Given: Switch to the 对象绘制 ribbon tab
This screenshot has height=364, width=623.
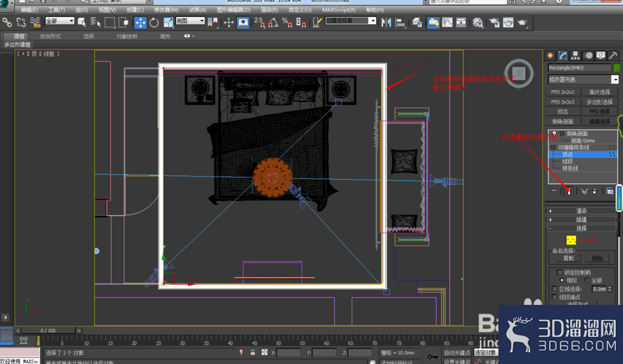Looking at the screenshot, I should (126, 36).
